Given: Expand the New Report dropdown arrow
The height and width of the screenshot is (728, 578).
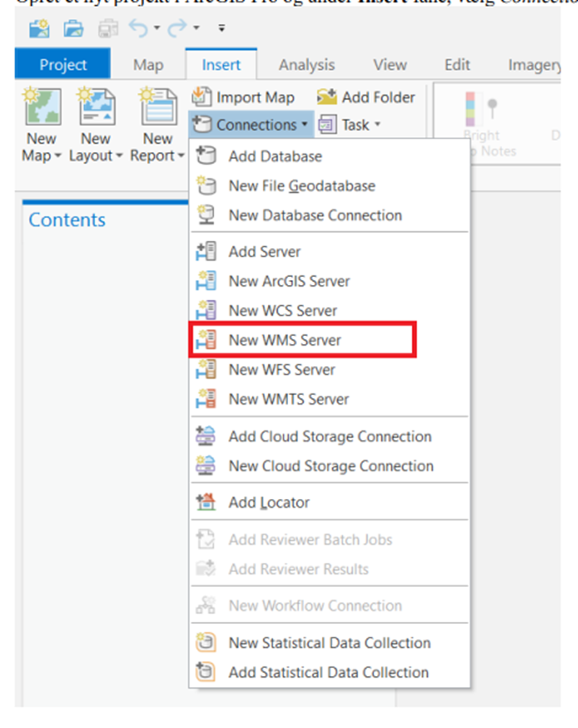Looking at the screenshot, I should [x=181, y=156].
